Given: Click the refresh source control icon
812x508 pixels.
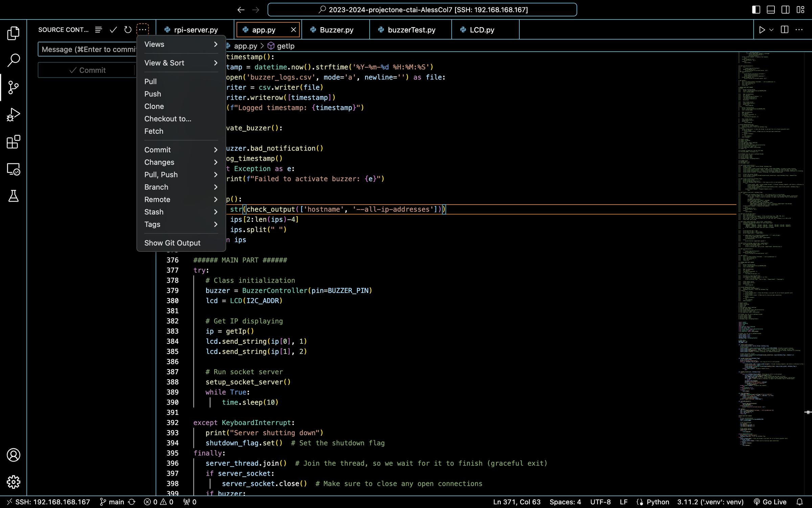Looking at the screenshot, I should tap(128, 30).
